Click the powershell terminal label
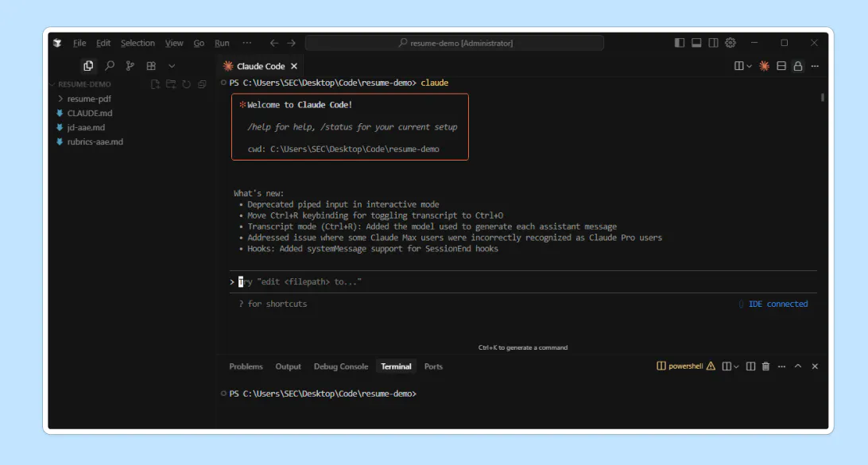The image size is (868, 465). (686, 366)
